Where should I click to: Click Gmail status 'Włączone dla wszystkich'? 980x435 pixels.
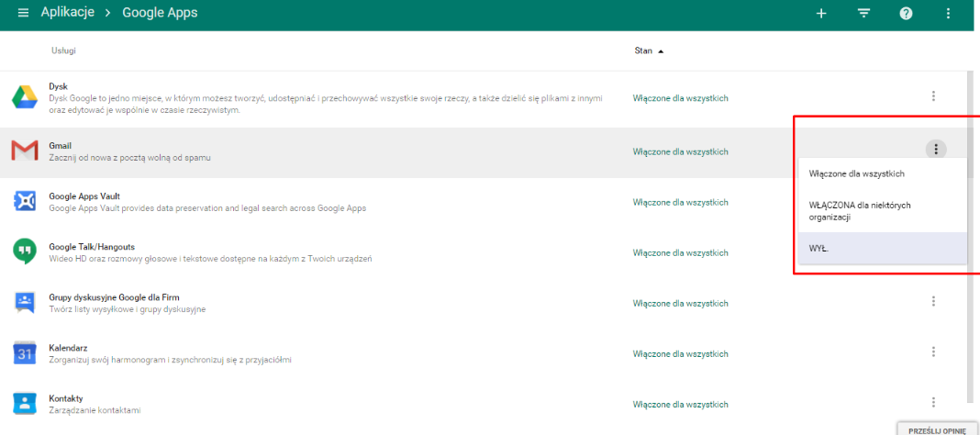(x=681, y=151)
